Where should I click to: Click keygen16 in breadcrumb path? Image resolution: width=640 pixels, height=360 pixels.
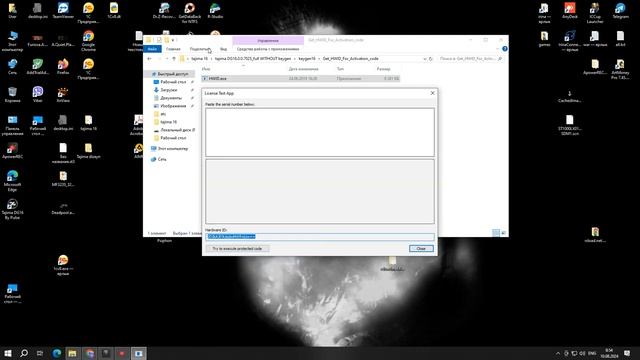tap(307, 59)
